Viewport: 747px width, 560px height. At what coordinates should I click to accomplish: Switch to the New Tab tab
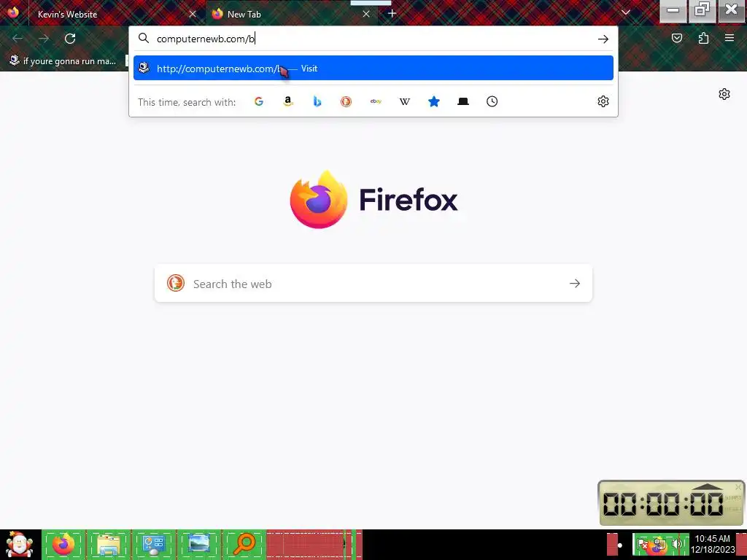point(292,14)
